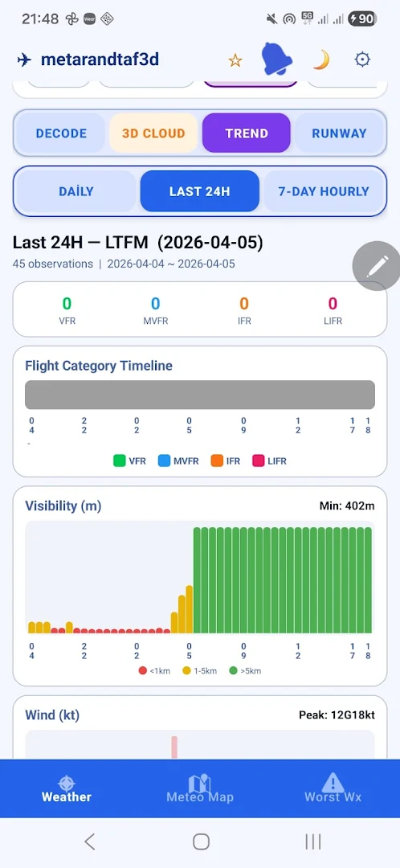The image size is (400, 868).
Task: Open the Worst Wx warning tab
Action: click(333, 788)
